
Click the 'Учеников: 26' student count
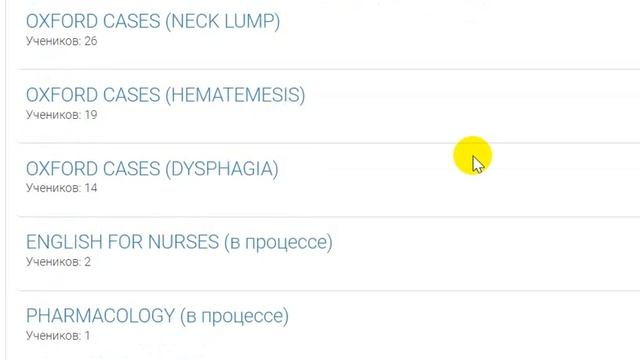(62, 41)
